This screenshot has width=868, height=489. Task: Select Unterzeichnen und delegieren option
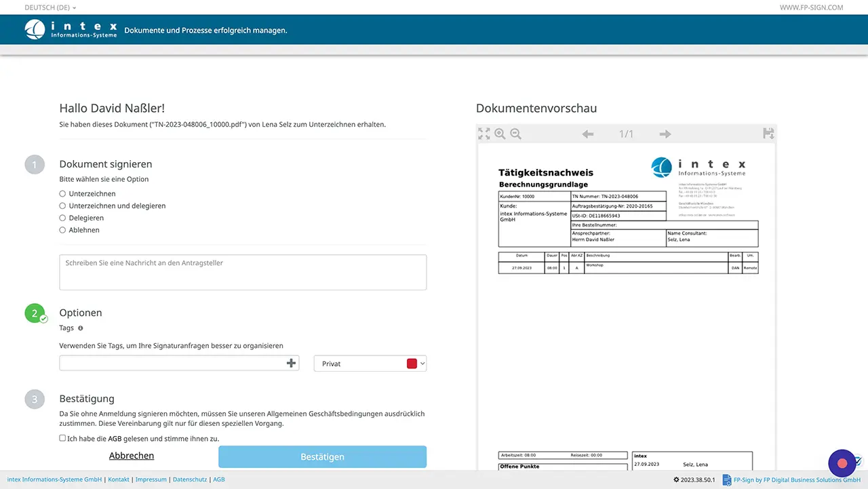63,206
